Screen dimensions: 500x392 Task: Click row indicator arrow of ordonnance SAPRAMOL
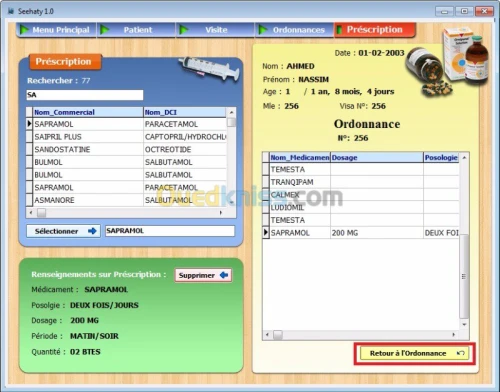tap(266, 233)
